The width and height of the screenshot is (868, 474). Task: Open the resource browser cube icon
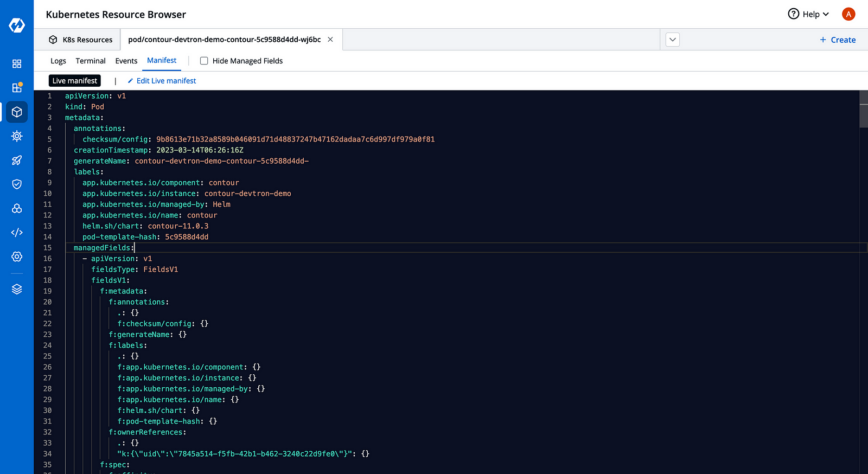[x=17, y=112]
